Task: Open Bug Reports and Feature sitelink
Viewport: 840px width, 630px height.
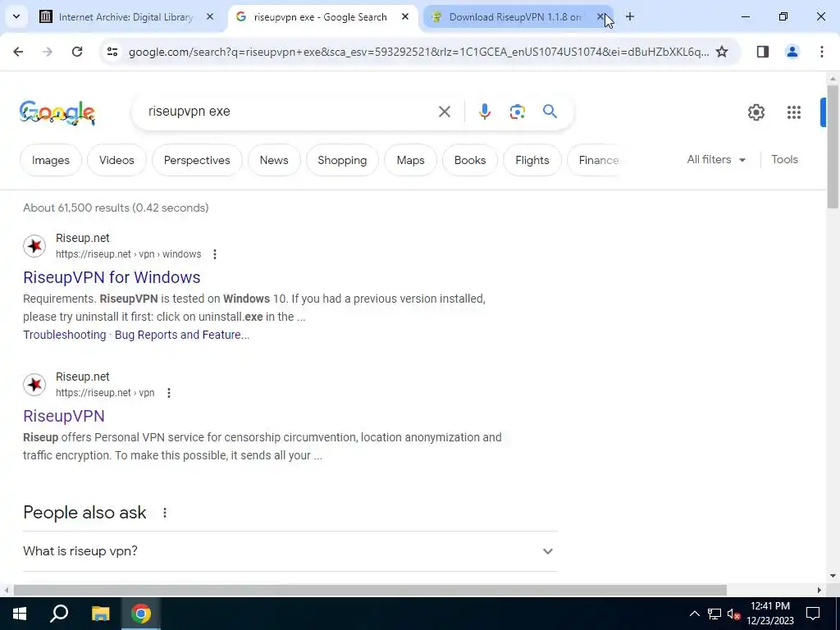Action: (181, 335)
